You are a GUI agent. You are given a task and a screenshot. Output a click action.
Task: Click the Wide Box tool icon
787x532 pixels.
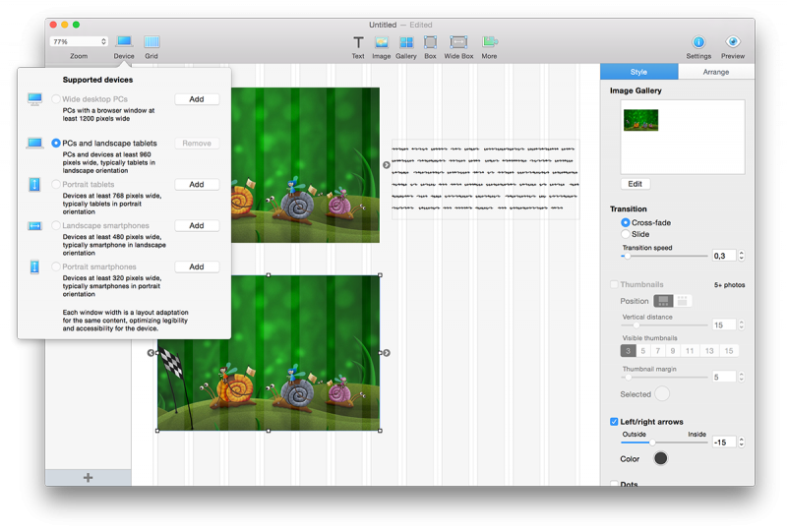click(458, 42)
